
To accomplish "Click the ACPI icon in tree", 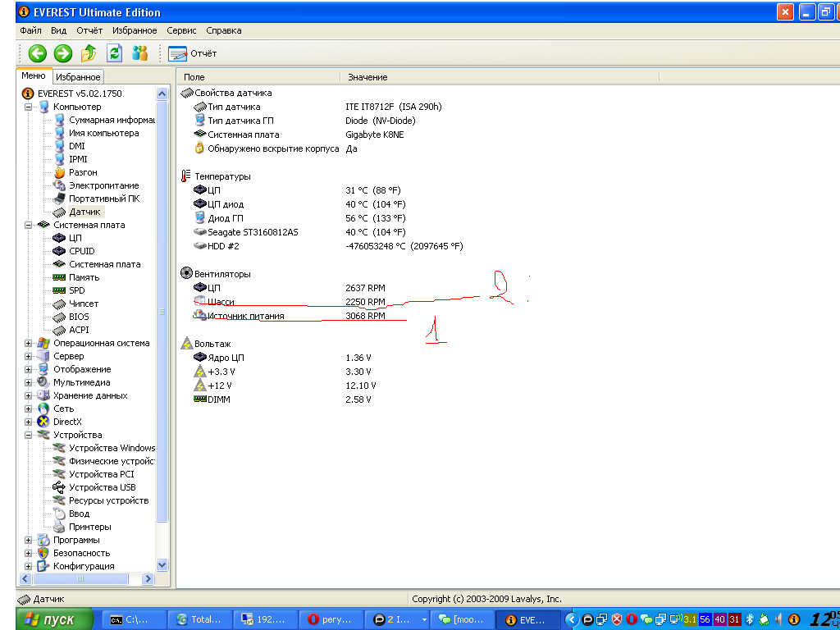I will pos(59,330).
